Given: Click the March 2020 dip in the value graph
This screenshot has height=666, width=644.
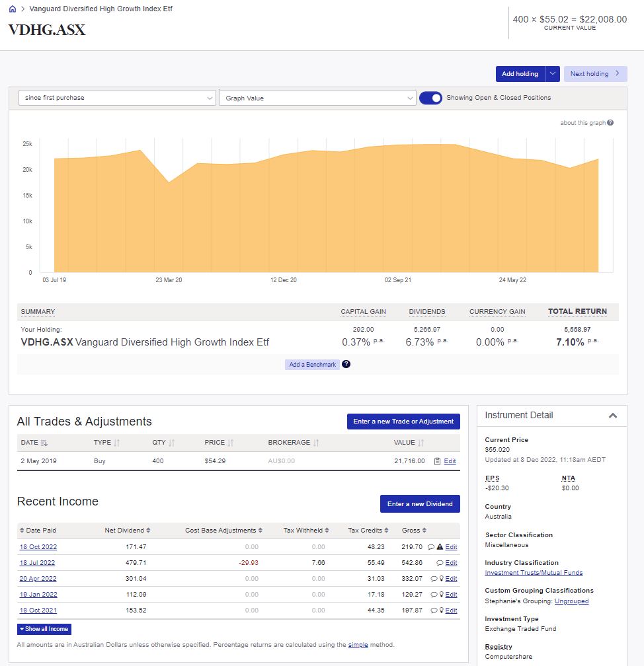Looking at the screenshot, I should [169, 182].
